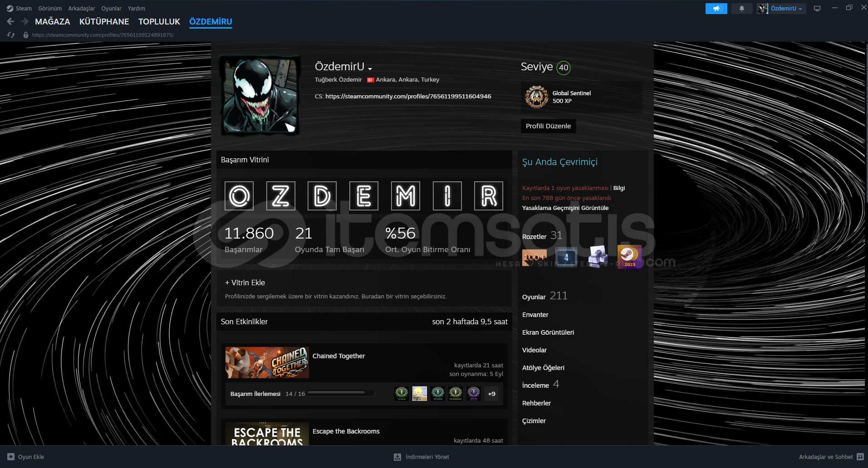The image size is (868, 468).
Task: Open the letter D achievement icon
Action: click(322, 196)
